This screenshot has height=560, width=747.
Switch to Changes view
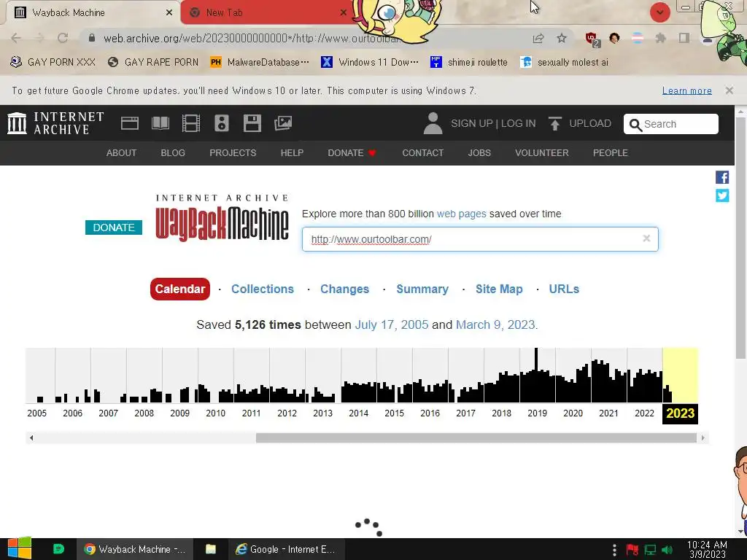344,289
